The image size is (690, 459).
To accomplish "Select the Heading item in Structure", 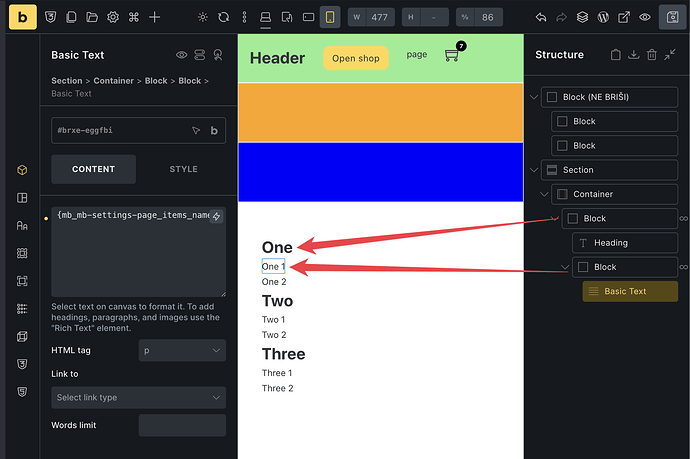I will pyautogui.click(x=625, y=243).
